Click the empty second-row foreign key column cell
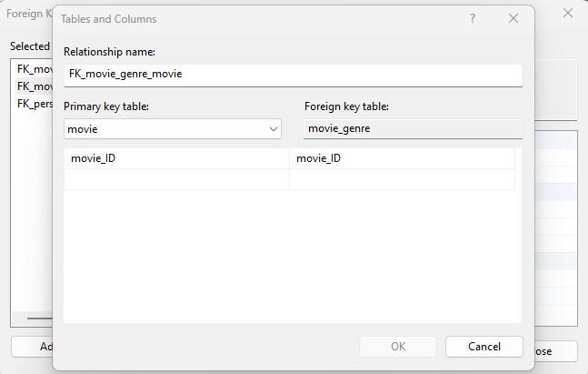Image resolution: width=588 pixels, height=374 pixels. [x=402, y=179]
